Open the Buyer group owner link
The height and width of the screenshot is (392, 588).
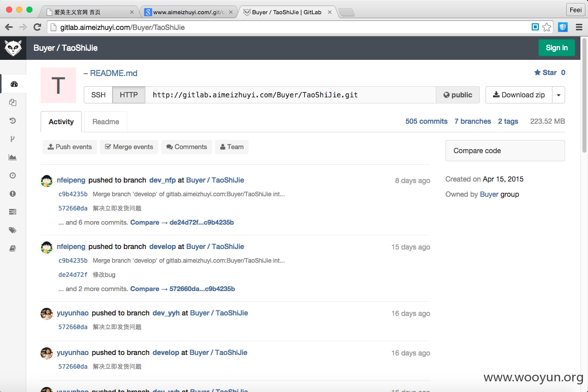coord(490,195)
